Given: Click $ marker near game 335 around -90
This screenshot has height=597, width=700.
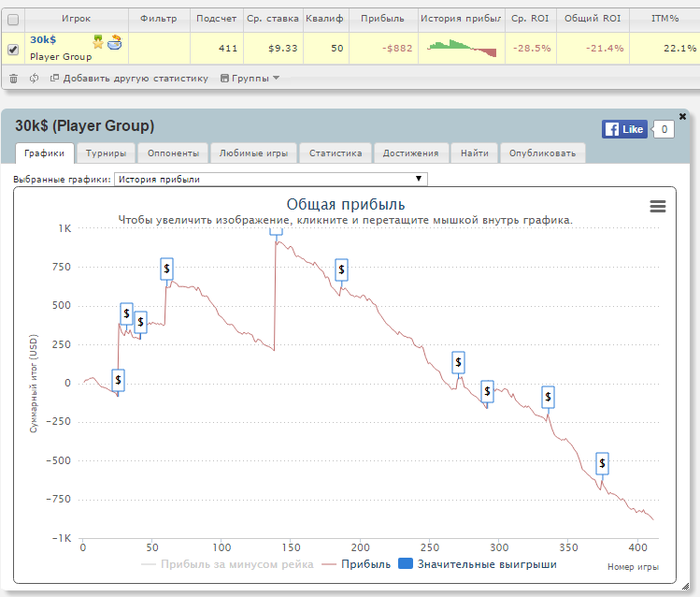Looking at the screenshot, I should 548,397.
